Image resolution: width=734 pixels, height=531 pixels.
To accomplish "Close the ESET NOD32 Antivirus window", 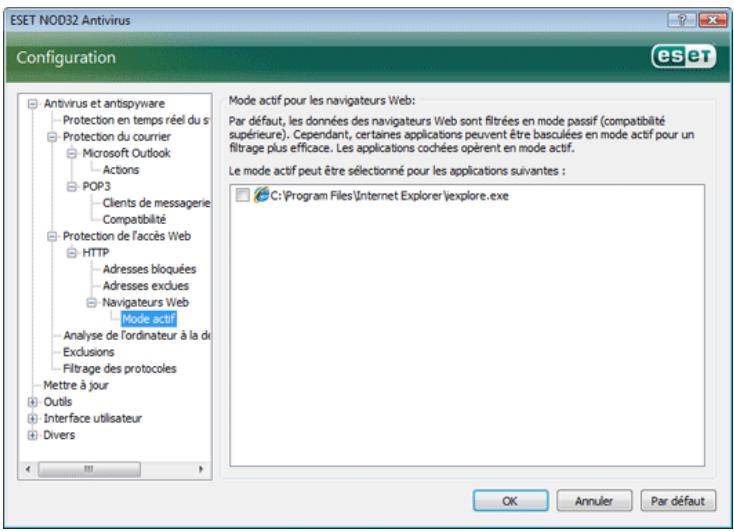I will pos(712,20).
